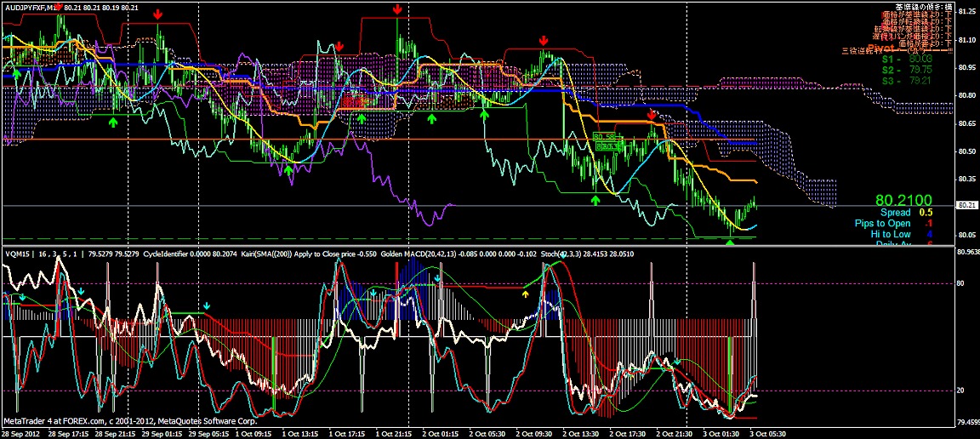This screenshot has width=980, height=439.
Task: Click the Pips to Open readout
Action: tap(882, 223)
